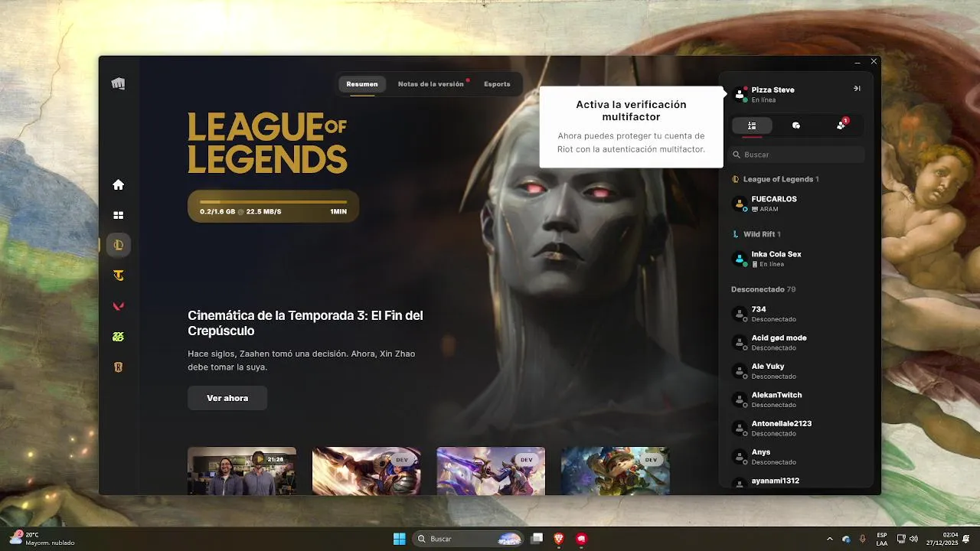
Task: Click the Ver ahora button
Action: point(227,398)
